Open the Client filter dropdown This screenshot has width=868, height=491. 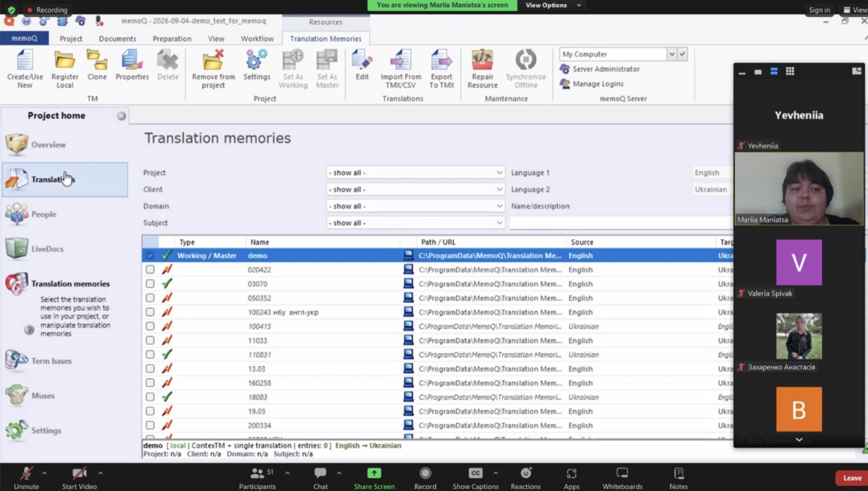coord(416,189)
